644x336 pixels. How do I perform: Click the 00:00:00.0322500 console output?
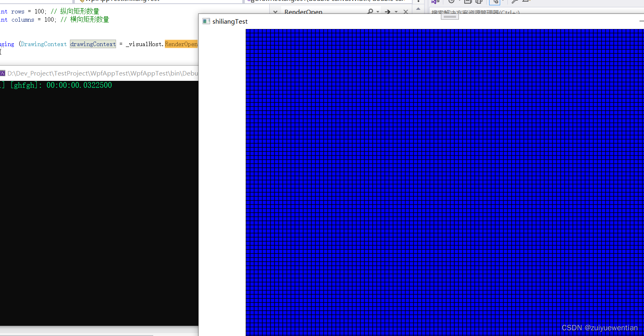(x=79, y=85)
